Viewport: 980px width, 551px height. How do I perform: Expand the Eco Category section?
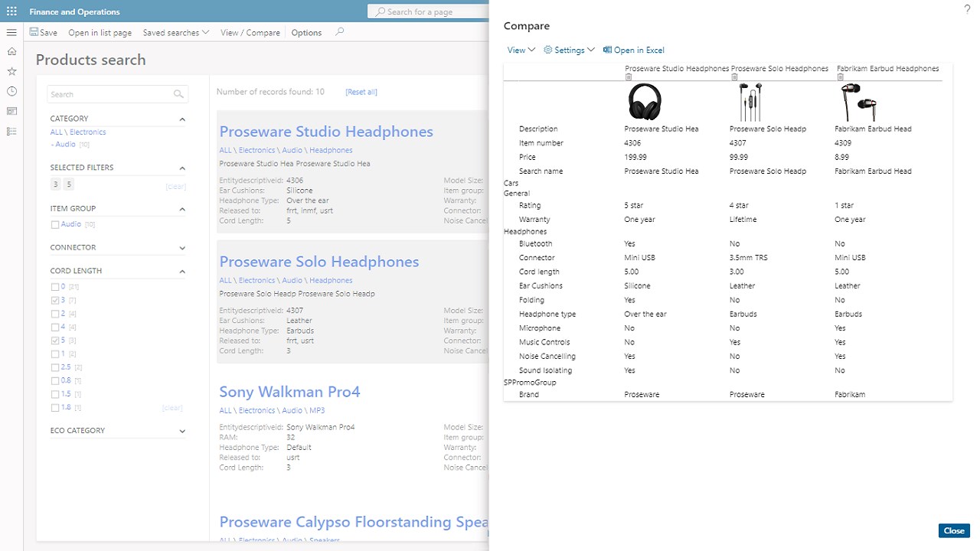click(x=182, y=432)
